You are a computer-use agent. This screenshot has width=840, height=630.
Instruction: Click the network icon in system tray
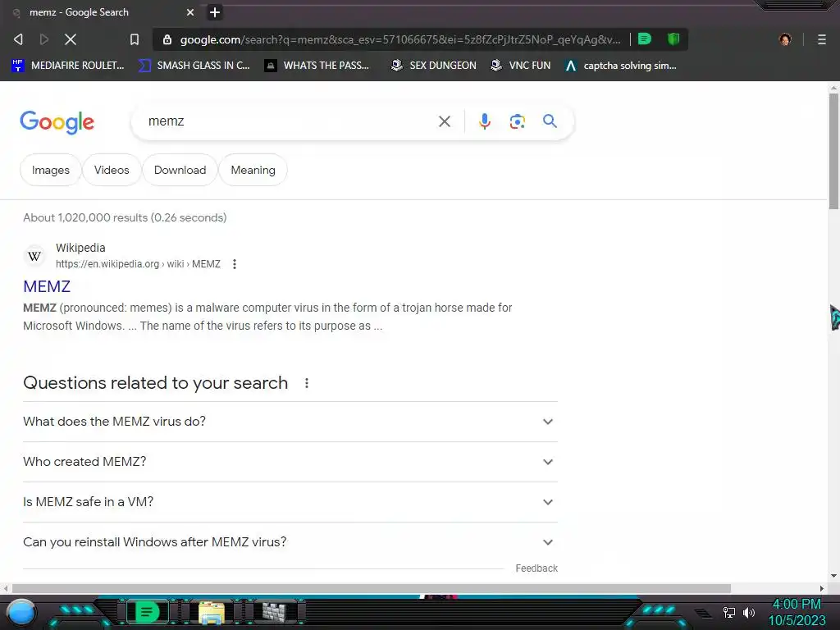click(729, 612)
